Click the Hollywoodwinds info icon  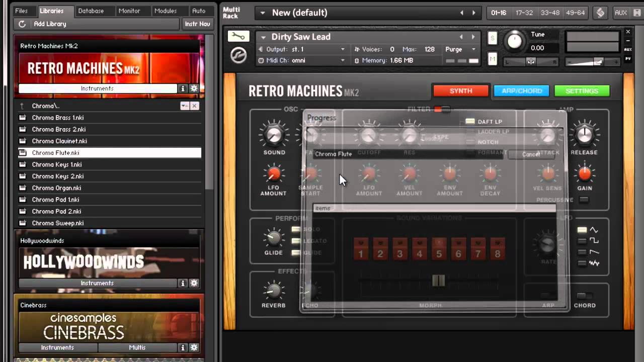(183, 283)
